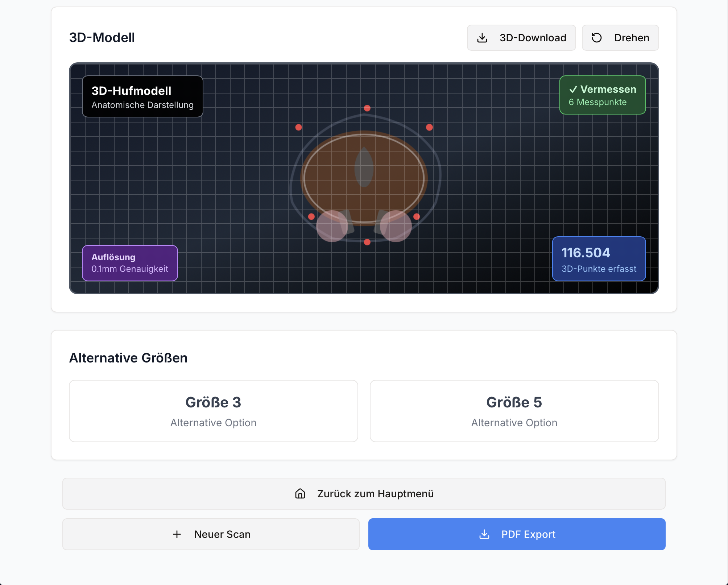This screenshot has width=728, height=585.
Task: Click the house icon in Hauptmenü button
Action: 300,494
